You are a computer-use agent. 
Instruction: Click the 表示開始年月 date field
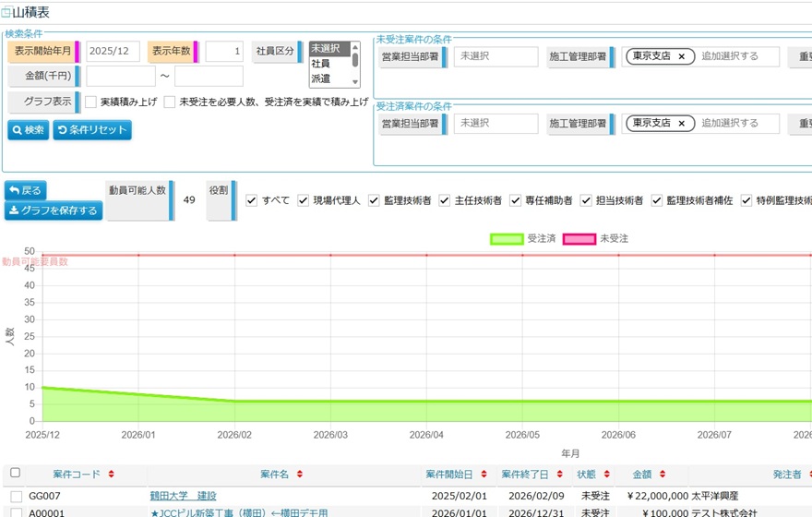point(113,52)
